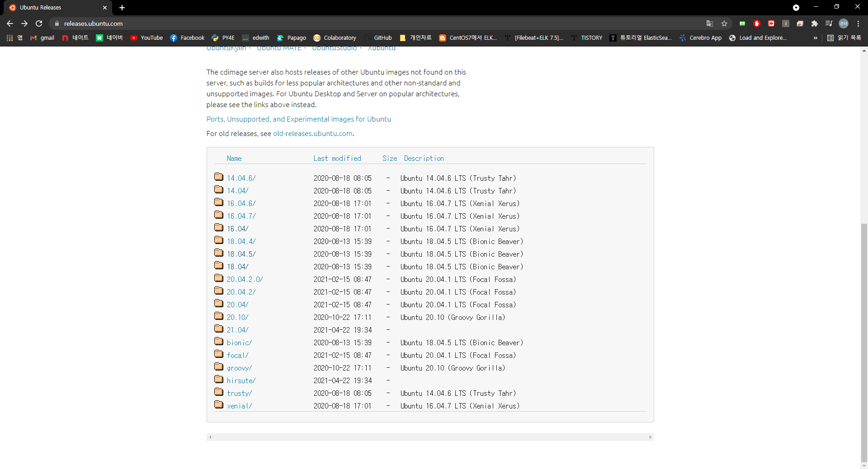Sort the listing by Size column
Viewport: 868px width, 469px height.
click(x=390, y=159)
